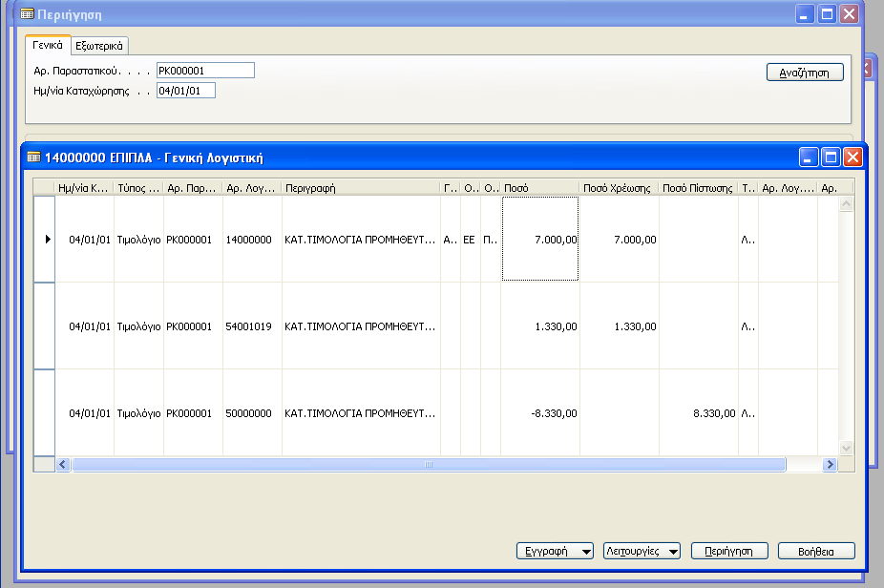The image size is (884, 588).
Task: Click the Ποσό Χρέωσης cell 1.330,00
Action: click(x=619, y=326)
